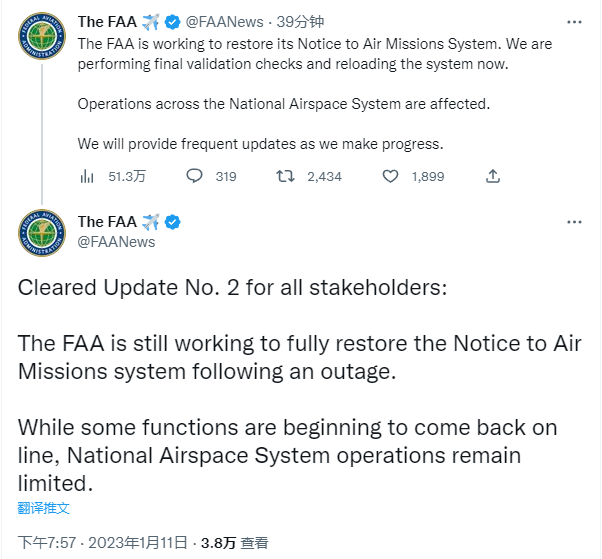Open "The FAA" display name on second tweet
Screen dimensions: 602x559
(107, 222)
